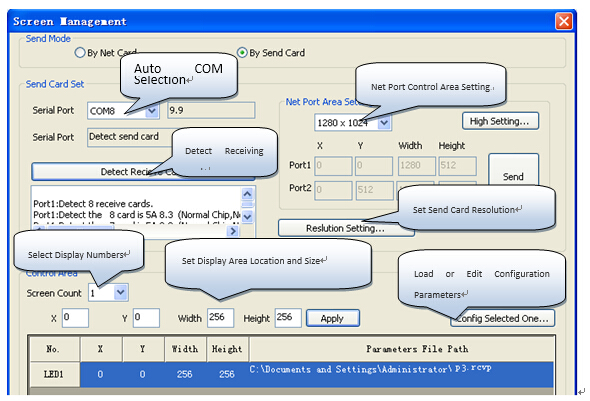This screenshot has height=401, width=590.
Task: Click the Width column header in table
Action: [185, 349]
